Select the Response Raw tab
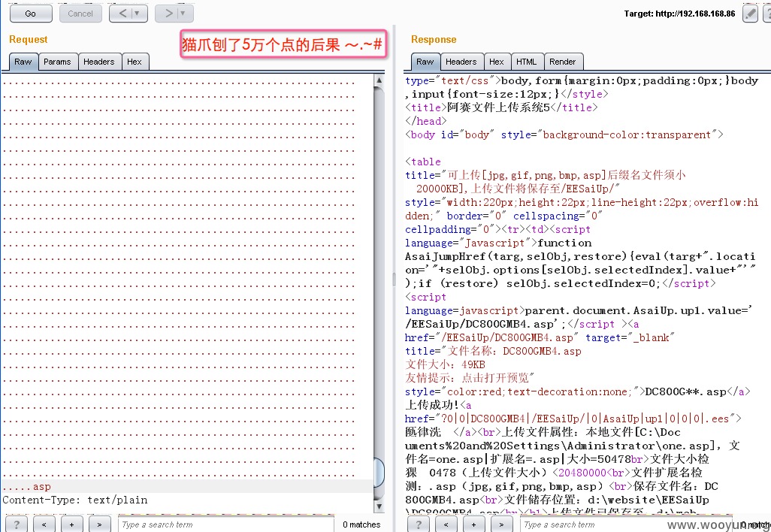 tap(425, 62)
